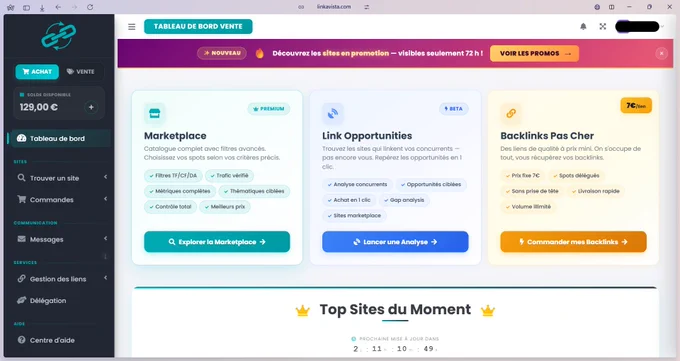
Task: Open the hamburger menu icon
Action: click(x=132, y=27)
